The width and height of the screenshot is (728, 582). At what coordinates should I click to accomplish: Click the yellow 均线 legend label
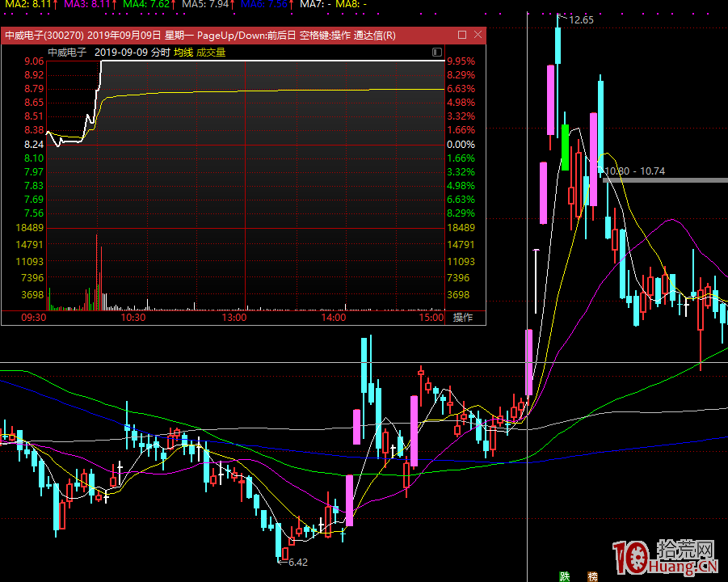(x=183, y=53)
